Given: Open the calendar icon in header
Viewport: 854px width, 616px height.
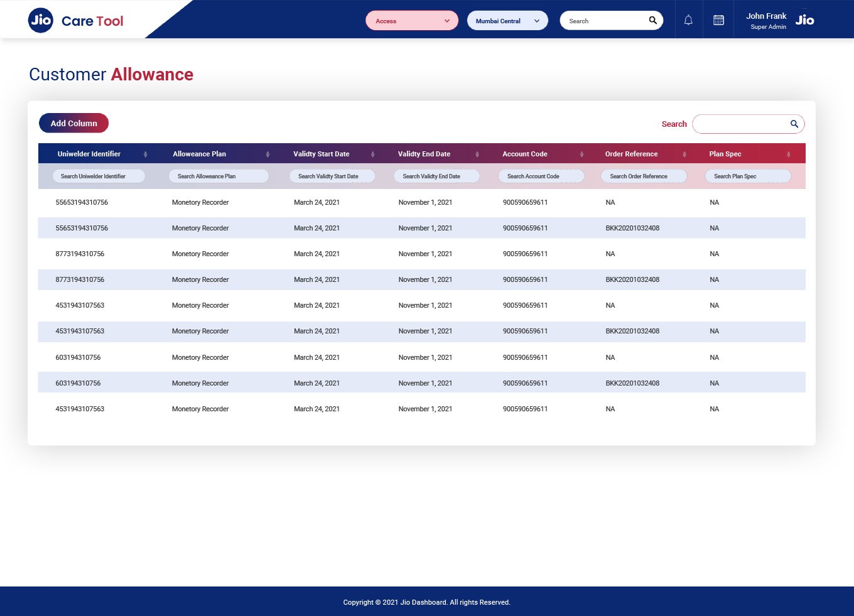Looking at the screenshot, I should (718, 20).
